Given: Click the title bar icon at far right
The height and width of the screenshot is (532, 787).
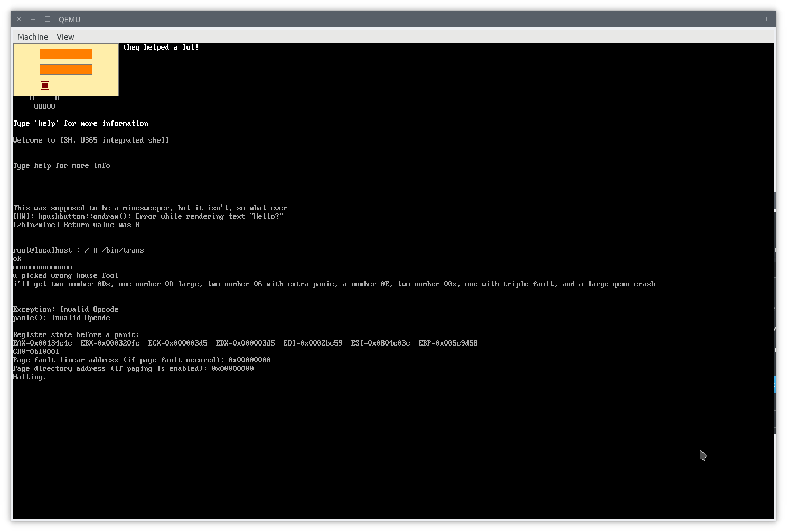Looking at the screenshot, I should click(x=768, y=19).
